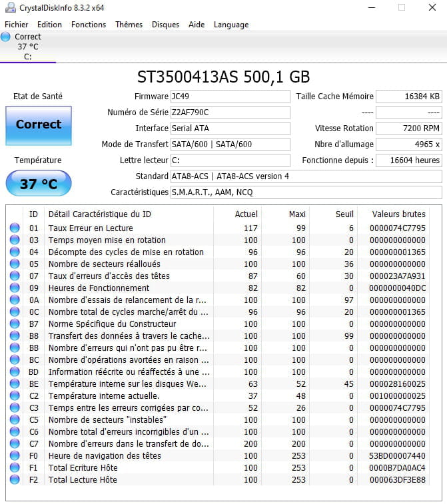Click status orb for F0 Heure de navigation
Image resolution: width=447 pixels, height=504 pixels.
click(15, 455)
